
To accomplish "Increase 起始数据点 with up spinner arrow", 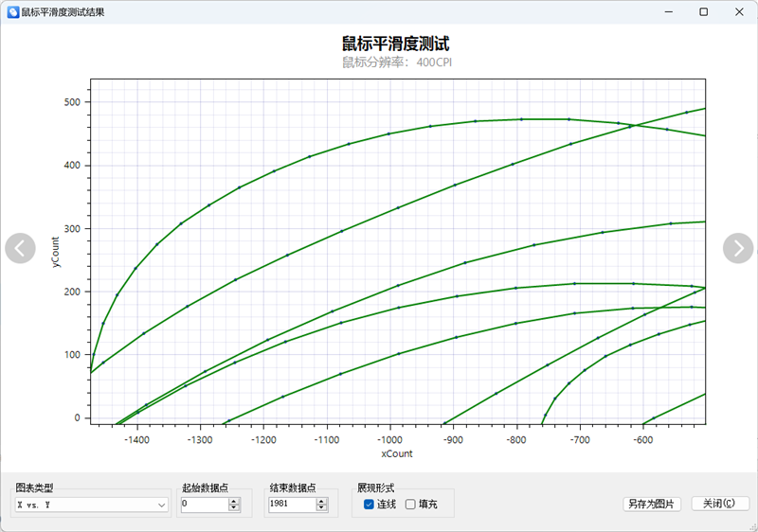I will click(x=234, y=502).
